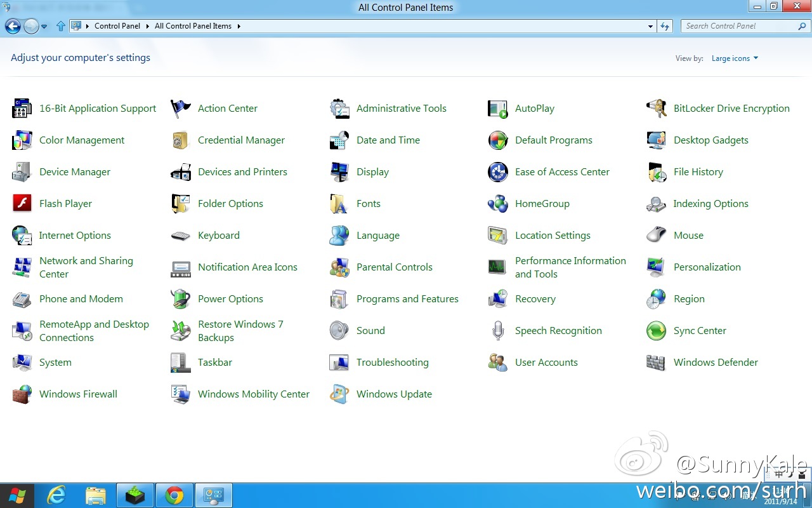Click the Windows Firewall icon
812x508 pixels.
(x=22, y=394)
